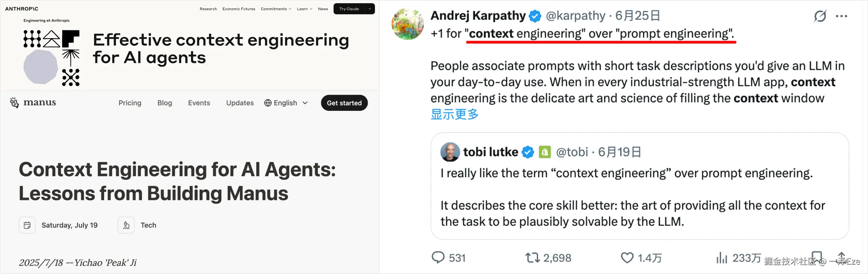
Task: Open the Pricing menu item
Action: click(x=130, y=103)
